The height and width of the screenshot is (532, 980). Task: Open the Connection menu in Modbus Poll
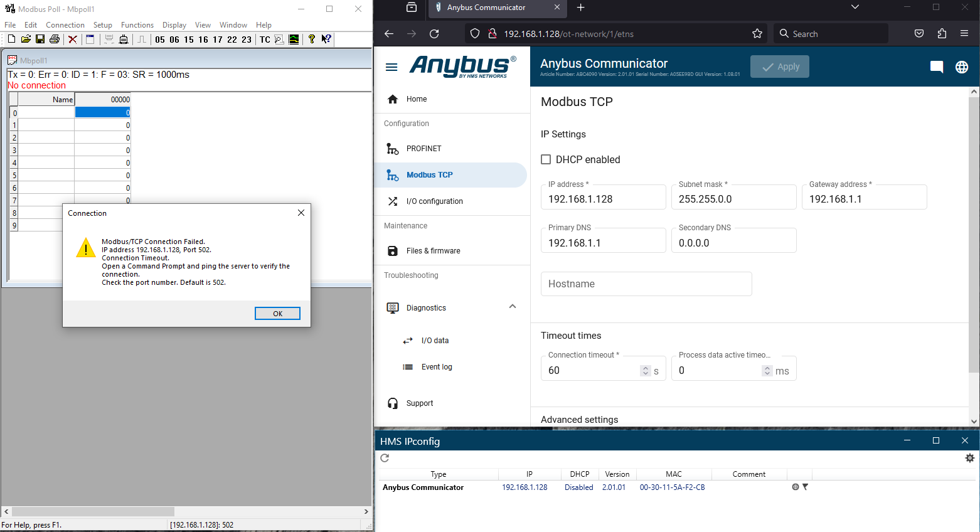(65, 25)
